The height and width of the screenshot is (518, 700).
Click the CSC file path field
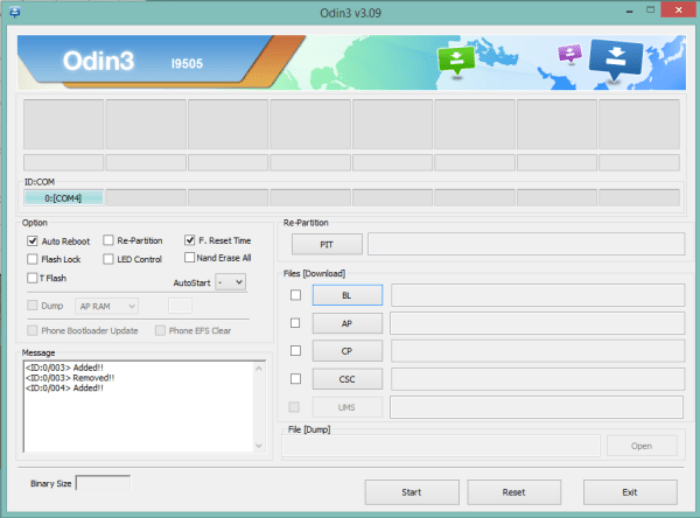click(x=538, y=379)
